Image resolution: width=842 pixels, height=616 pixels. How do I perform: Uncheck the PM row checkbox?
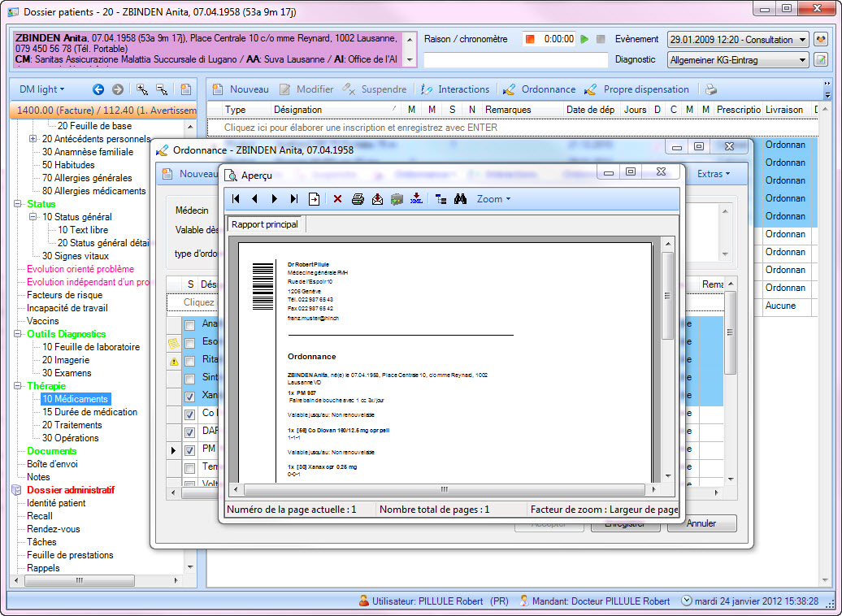[189, 450]
